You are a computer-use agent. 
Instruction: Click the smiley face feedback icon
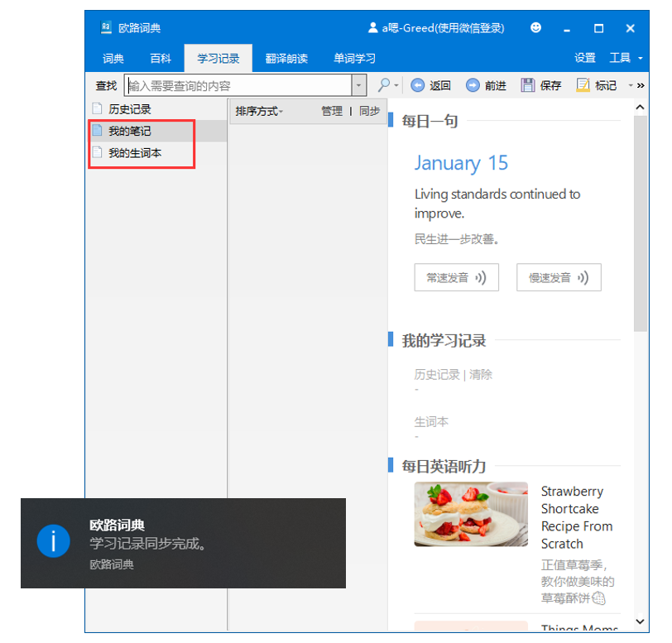click(x=535, y=27)
